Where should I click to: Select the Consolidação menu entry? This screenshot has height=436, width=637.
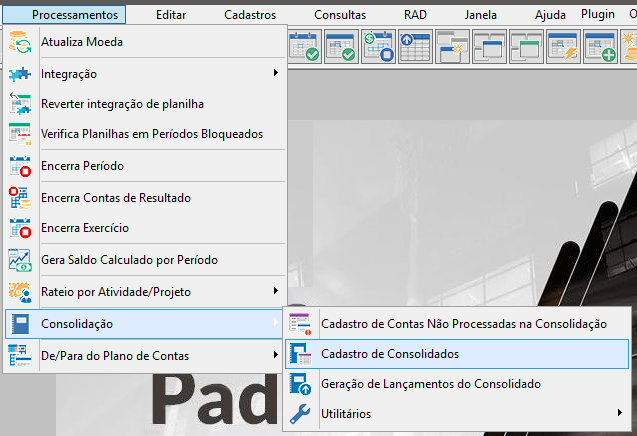[144, 324]
